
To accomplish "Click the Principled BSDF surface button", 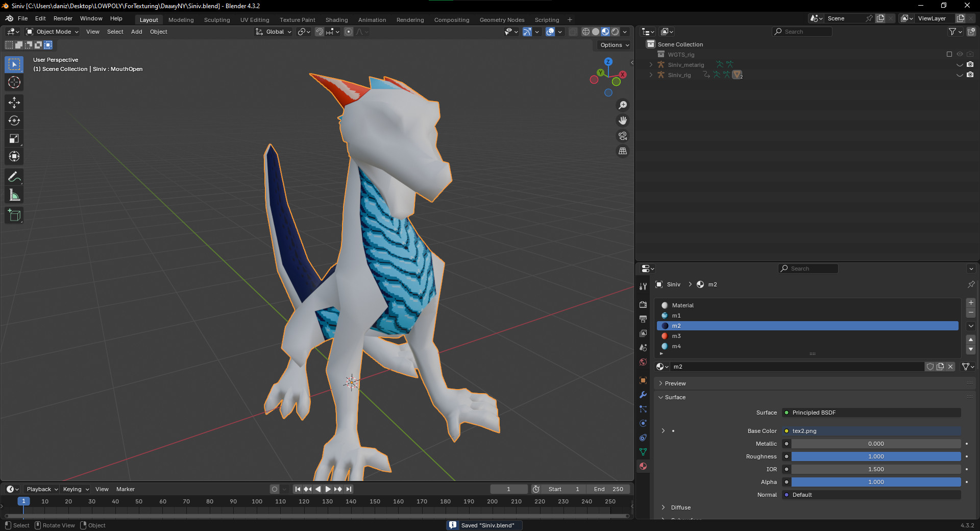I will coord(871,413).
